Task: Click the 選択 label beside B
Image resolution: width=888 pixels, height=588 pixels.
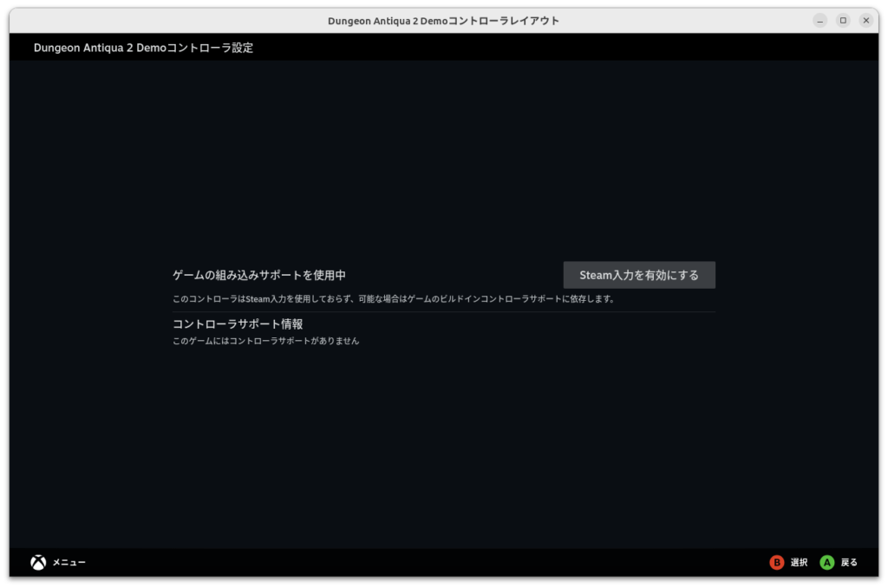Action: (799, 563)
